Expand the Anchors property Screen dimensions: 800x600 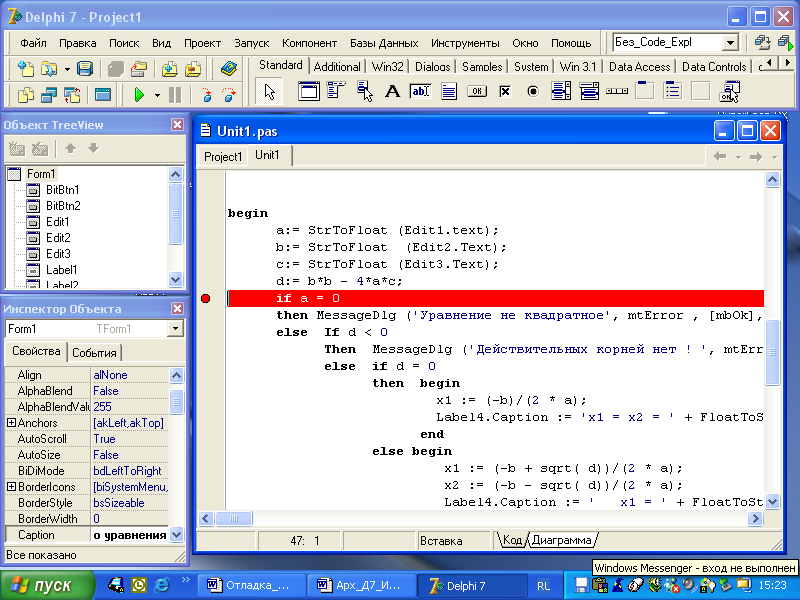pyautogui.click(x=11, y=423)
